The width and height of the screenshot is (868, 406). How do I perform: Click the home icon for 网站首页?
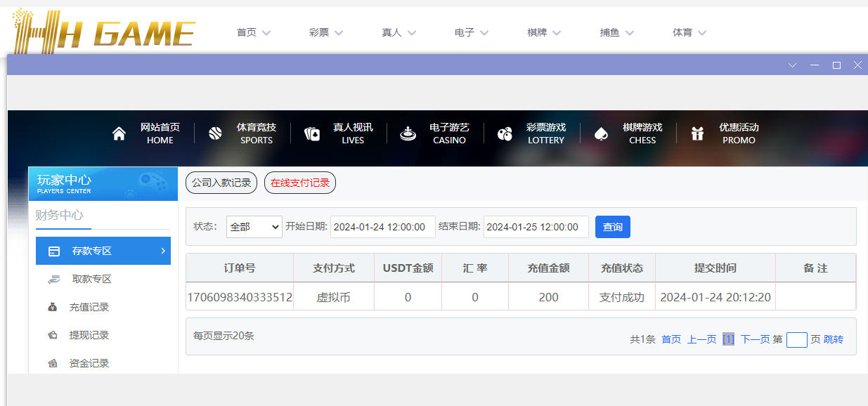pyautogui.click(x=119, y=133)
